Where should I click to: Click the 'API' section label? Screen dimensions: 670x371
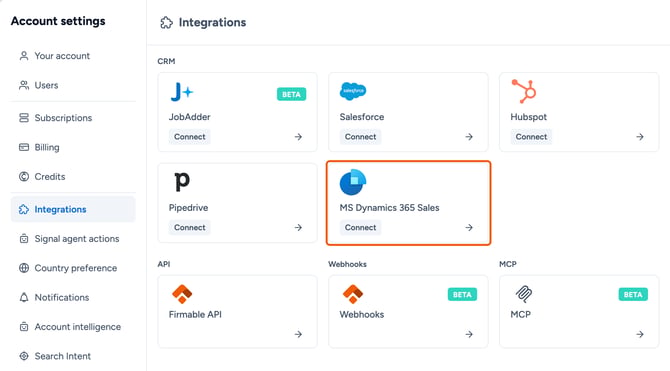coord(164,264)
